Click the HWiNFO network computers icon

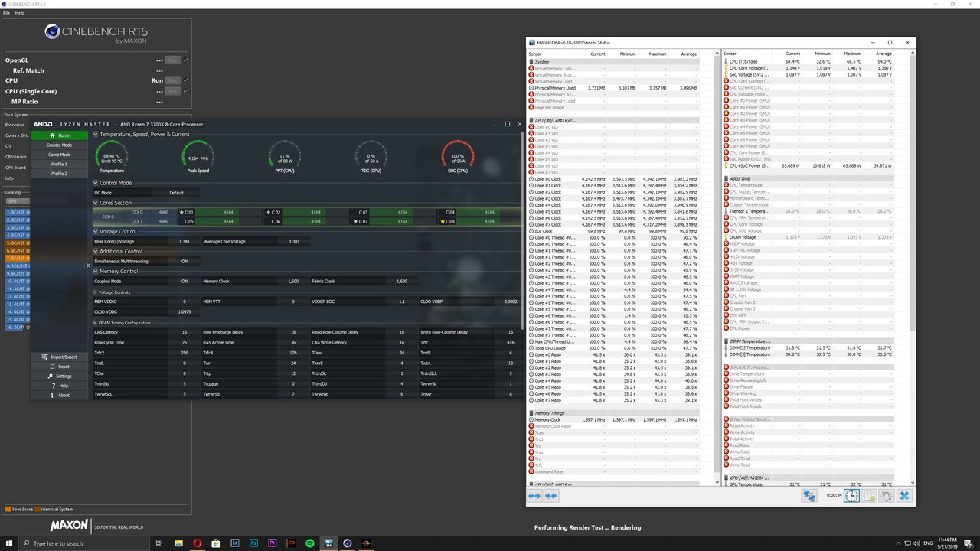(809, 496)
